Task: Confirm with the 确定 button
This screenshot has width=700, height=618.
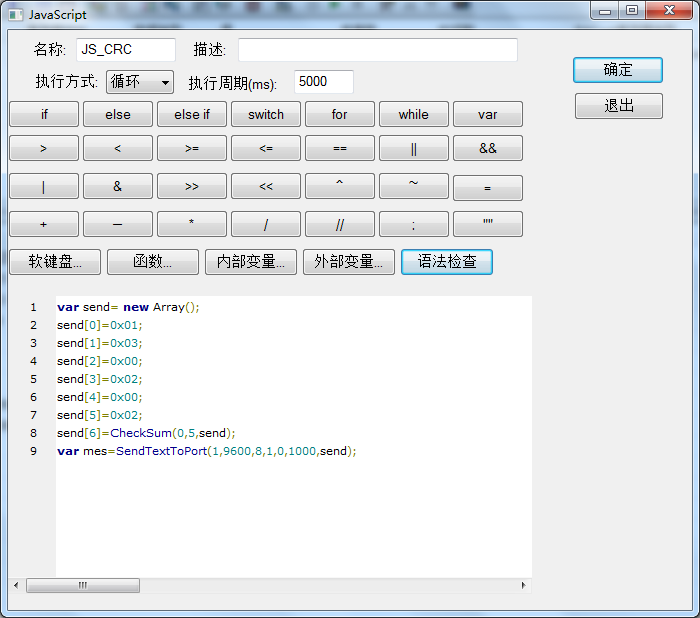Action: [x=617, y=70]
